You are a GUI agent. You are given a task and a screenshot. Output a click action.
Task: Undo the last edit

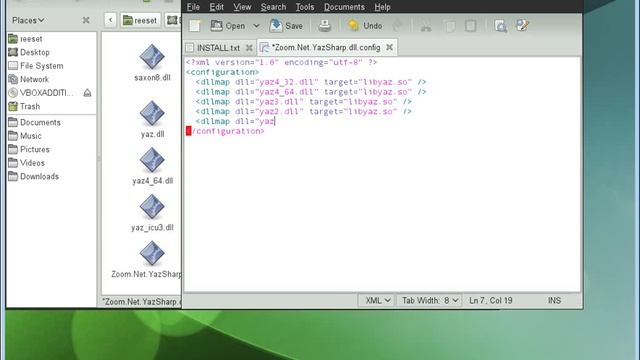364,26
